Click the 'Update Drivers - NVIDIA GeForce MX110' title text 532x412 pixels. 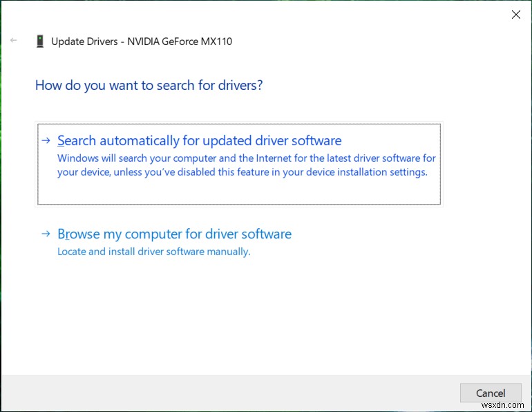[142, 41]
